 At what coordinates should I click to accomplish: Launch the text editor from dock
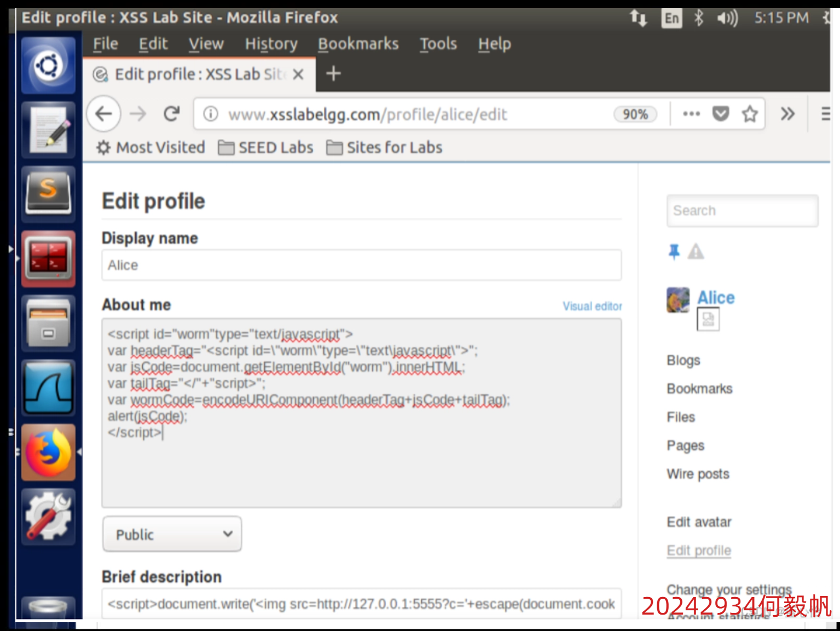[48, 130]
